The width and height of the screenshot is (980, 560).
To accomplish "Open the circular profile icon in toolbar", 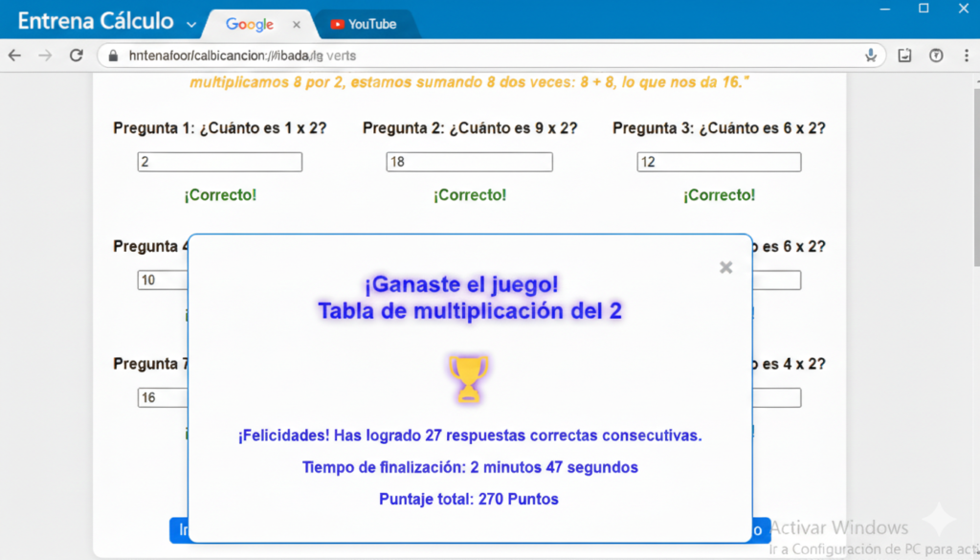I will [x=937, y=56].
